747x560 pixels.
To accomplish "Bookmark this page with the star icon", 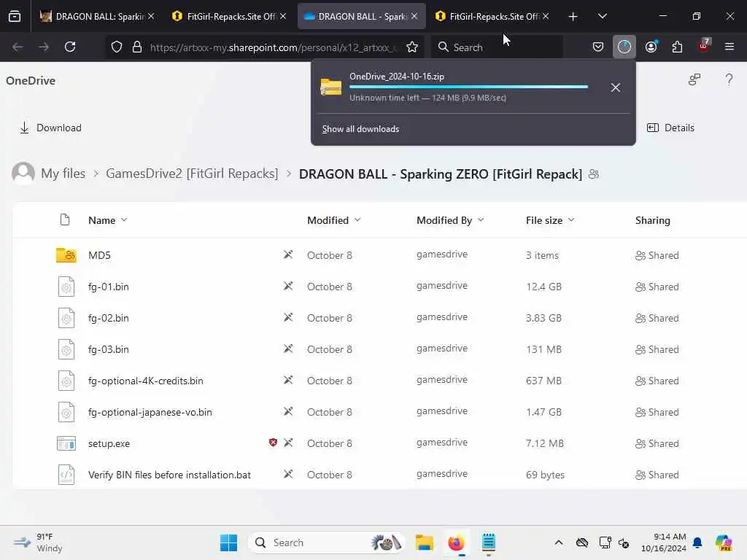I will (x=412, y=47).
